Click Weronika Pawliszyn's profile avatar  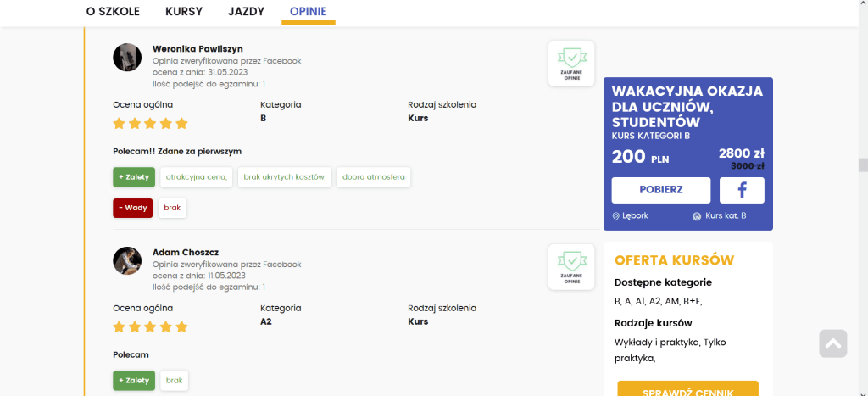pyautogui.click(x=127, y=58)
